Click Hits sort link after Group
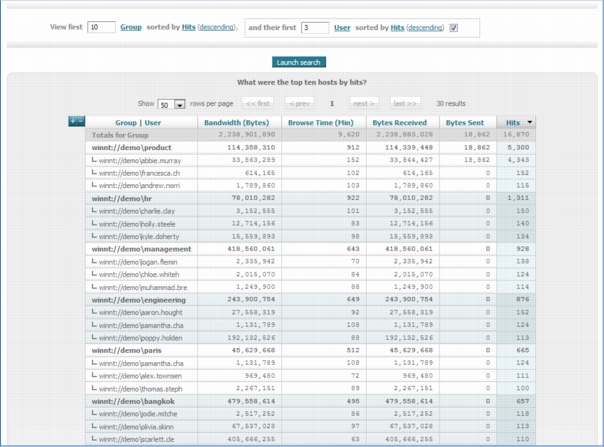Viewport: 604px width, 447px height. tap(188, 27)
